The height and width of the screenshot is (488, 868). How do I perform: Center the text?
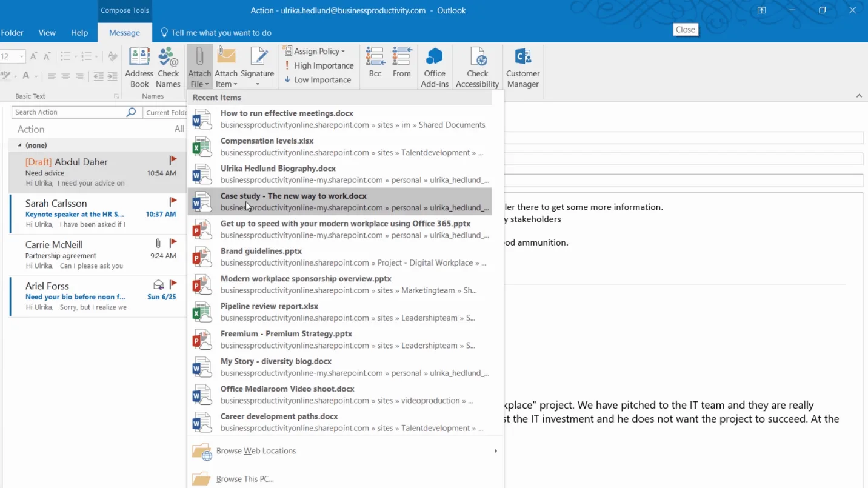point(65,76)
